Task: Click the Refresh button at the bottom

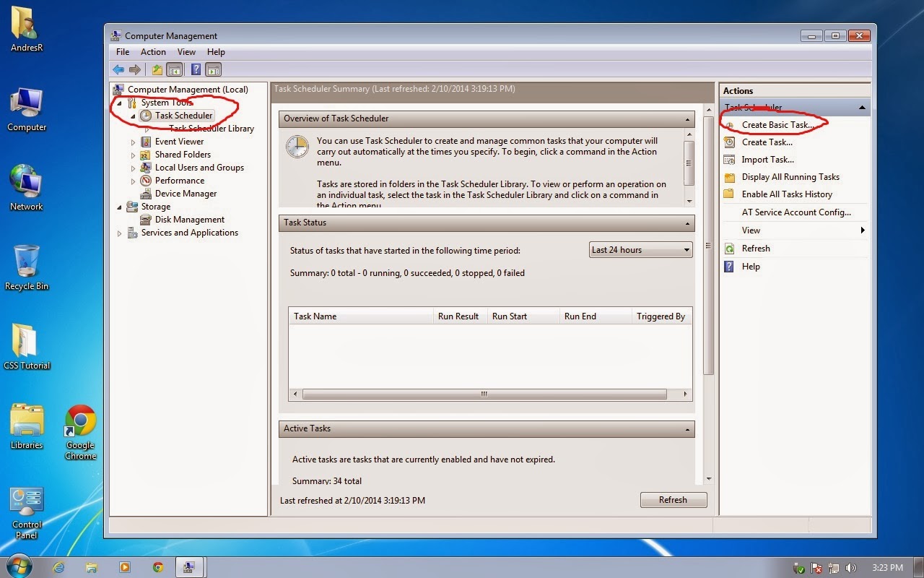Action: pos(673,500)
